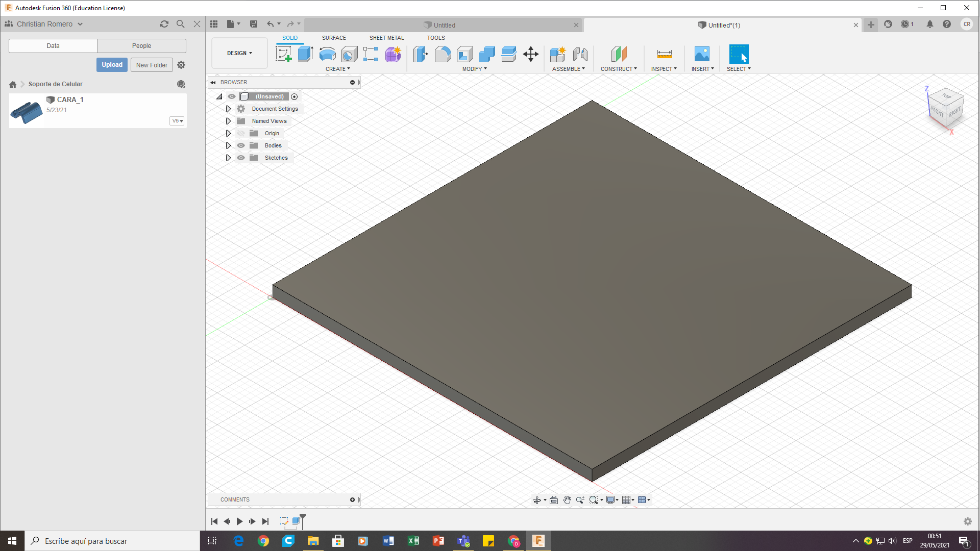Click the ViewCube TOP face

coord(946,96)
